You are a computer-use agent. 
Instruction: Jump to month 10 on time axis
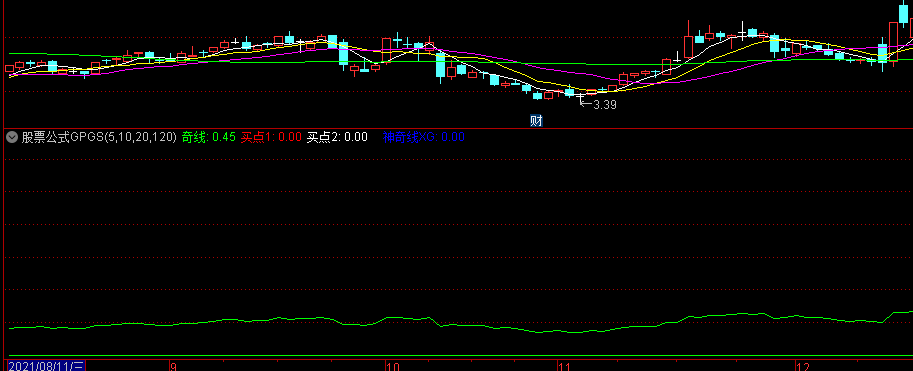tap(394, 367)
